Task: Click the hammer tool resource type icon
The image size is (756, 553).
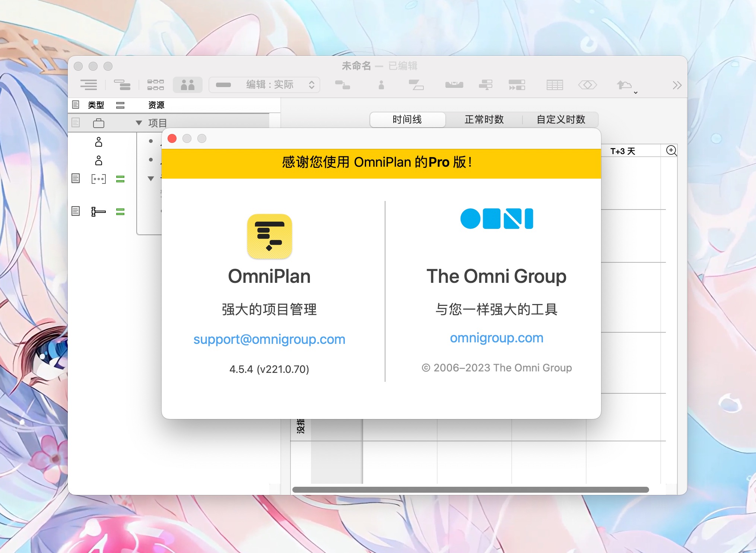Action: pyautogui.click(x=98, y=212)
